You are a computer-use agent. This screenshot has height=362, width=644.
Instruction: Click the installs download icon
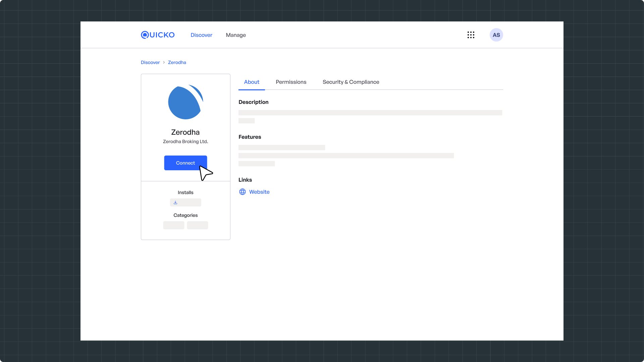tap(175, 202)
